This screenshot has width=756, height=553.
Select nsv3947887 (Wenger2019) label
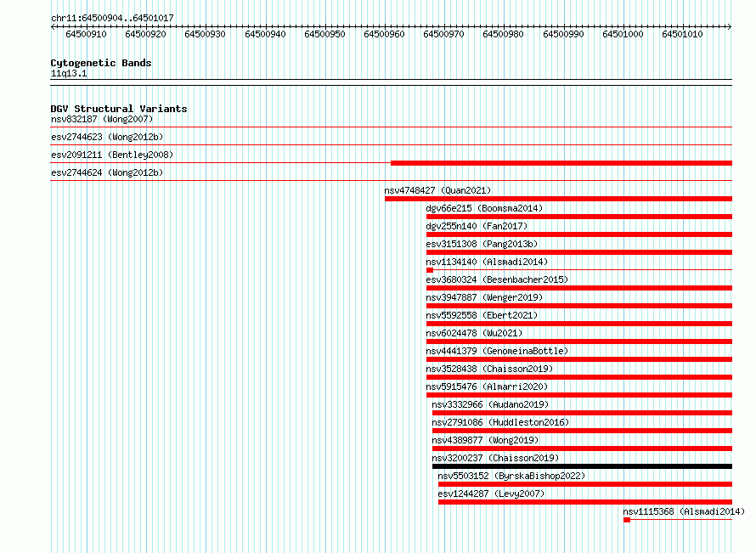click(484, 297)
